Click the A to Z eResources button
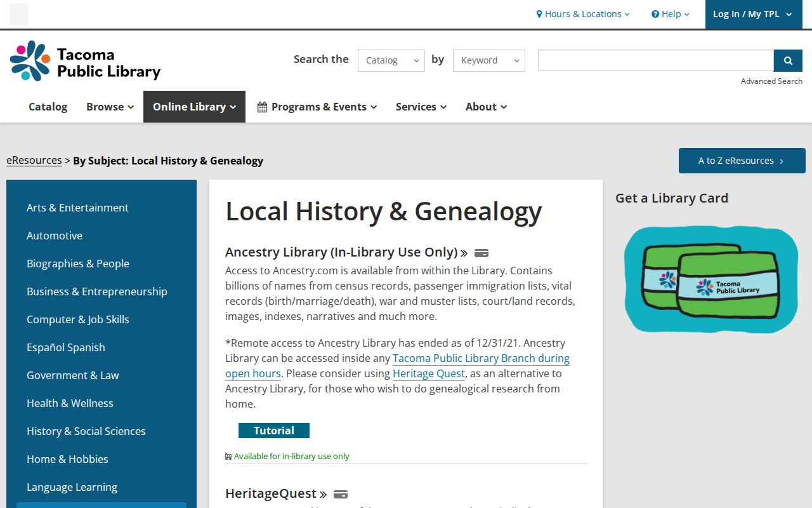 [742, 161]
